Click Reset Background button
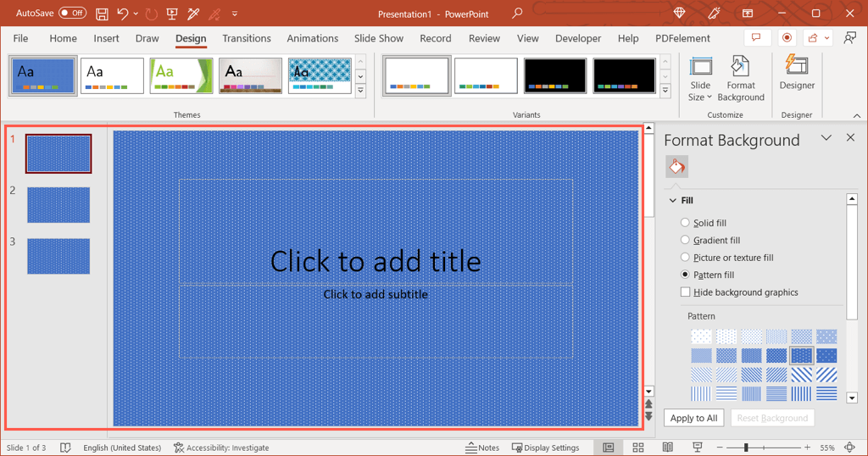868x456 pixels. 772,418
